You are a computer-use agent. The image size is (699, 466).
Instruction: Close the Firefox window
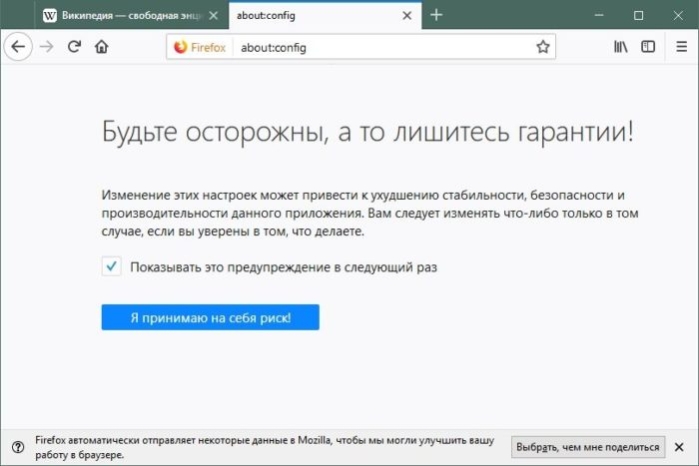coord(678,16)
